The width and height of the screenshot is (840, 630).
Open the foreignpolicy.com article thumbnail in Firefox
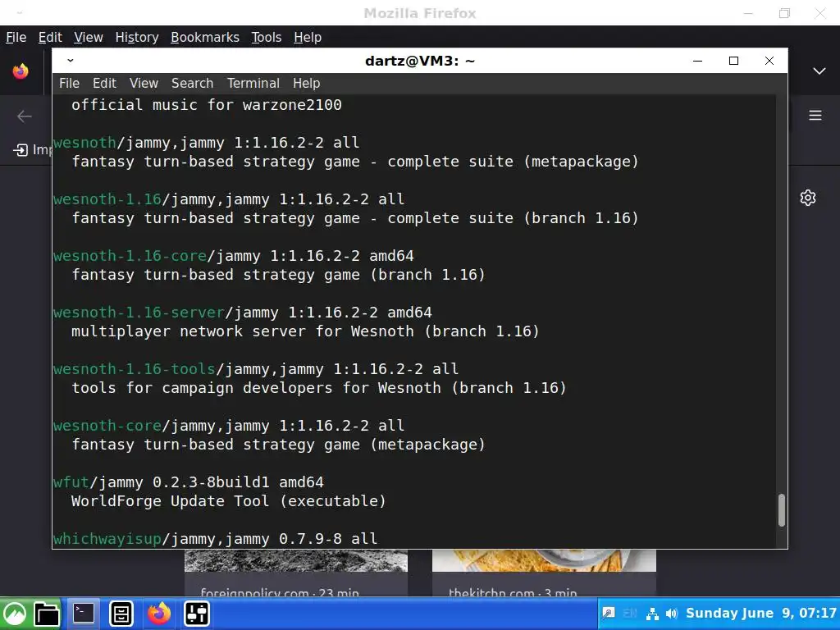tap(295, 560)
